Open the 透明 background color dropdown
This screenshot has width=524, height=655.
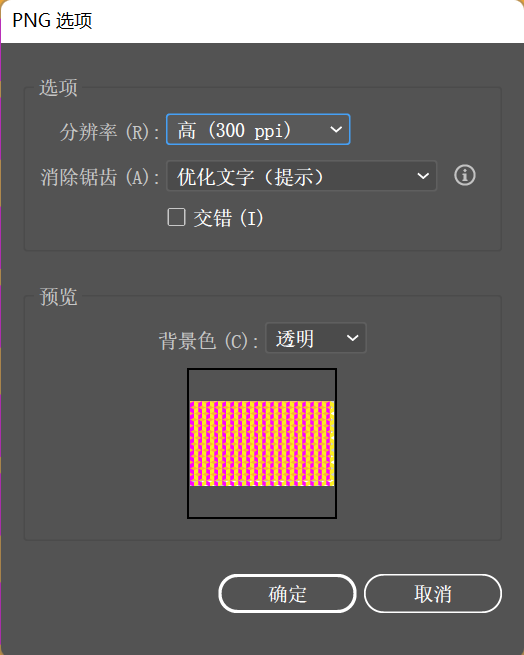coord(316,338)
